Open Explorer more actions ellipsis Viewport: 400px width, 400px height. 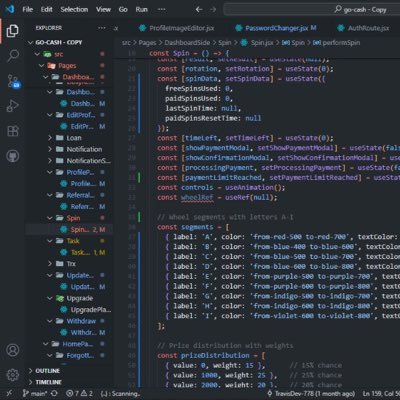click(x=102, y=28)
